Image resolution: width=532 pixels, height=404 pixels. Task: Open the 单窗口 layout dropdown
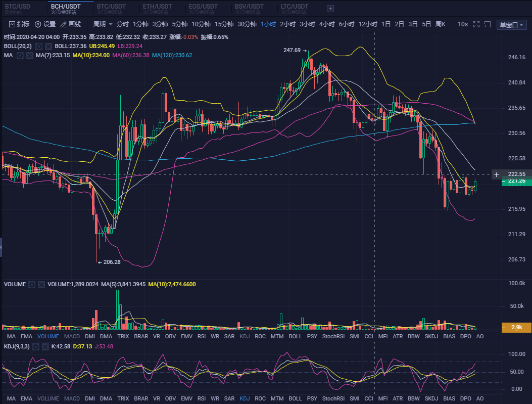[511, 24]
